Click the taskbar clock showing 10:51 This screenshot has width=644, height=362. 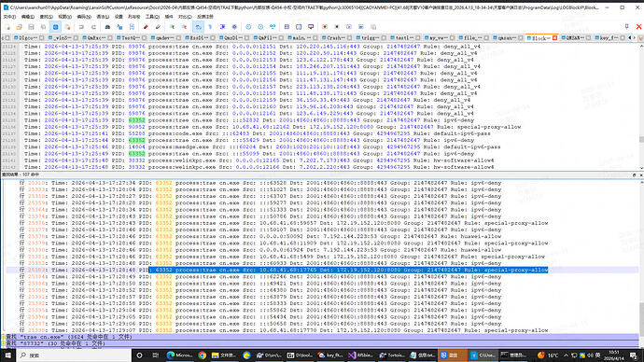tap(614, 355)
